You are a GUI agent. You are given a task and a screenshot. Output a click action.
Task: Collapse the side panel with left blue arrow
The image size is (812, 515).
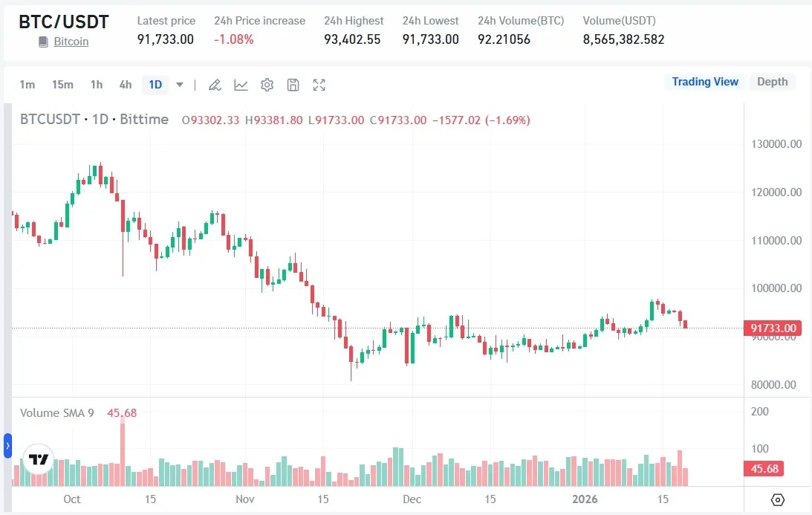7,447
